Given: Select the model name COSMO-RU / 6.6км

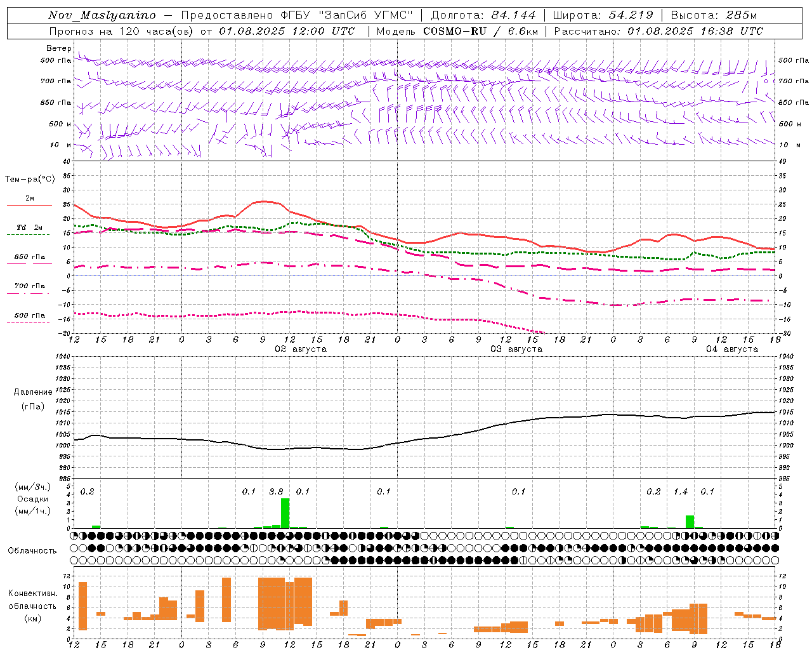Looking at the screenshot, I should point(481,31).
